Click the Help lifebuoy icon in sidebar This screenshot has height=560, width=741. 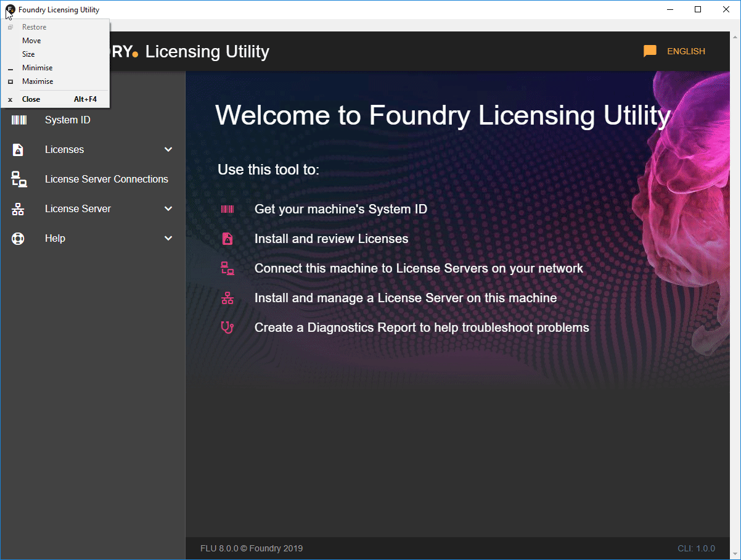coord(18,238)
